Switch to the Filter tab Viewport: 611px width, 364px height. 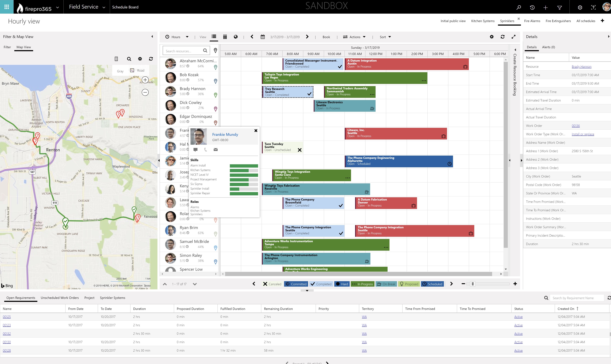(7, 47)
